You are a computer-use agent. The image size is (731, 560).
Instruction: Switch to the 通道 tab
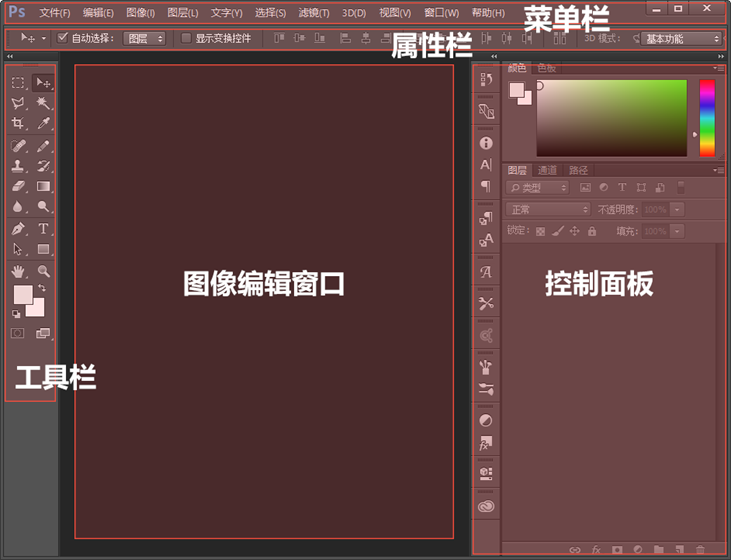547,170
